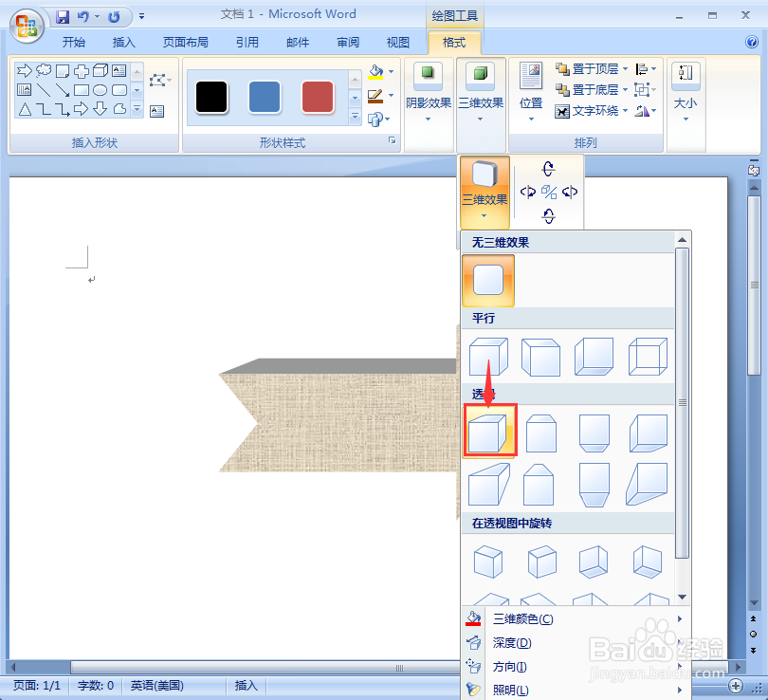Screen dimensions: 768x700
Task: Choose the wireframe parallel 3-D style
Action: 648,357
